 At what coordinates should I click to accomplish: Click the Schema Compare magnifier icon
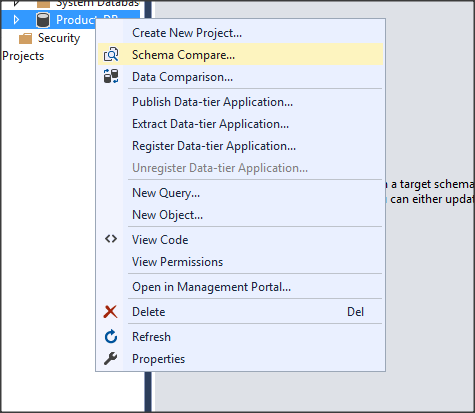(x=111, y=54)
